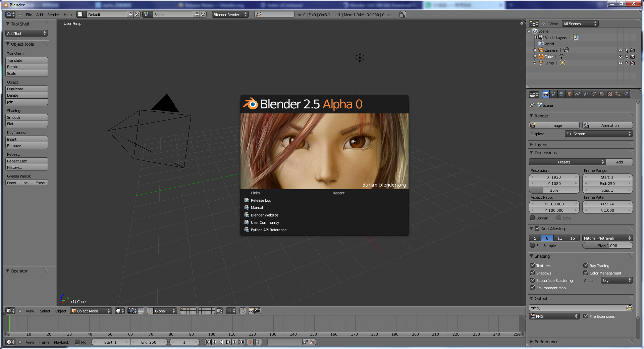Viewport: 644px width, 349px height.
Task: Toggle the 3D manipulator widget icon
Action: pos(150,311)
